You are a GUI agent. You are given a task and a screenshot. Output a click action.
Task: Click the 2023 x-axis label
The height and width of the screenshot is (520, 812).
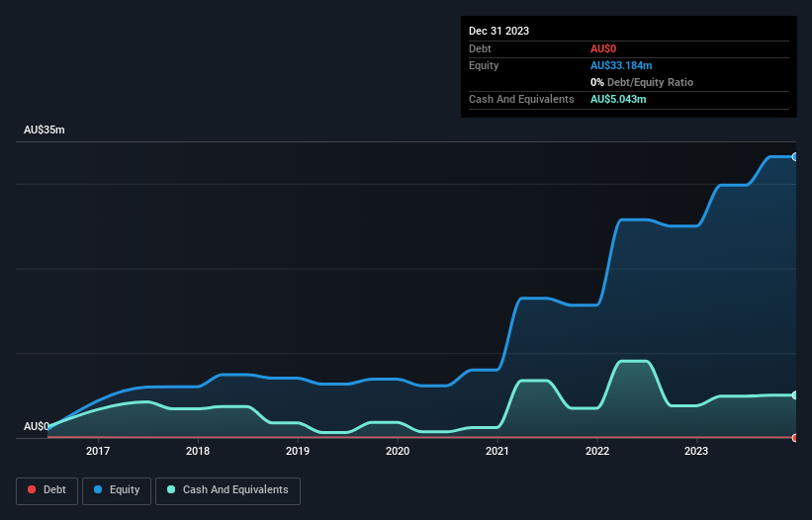tap(696, 451)
